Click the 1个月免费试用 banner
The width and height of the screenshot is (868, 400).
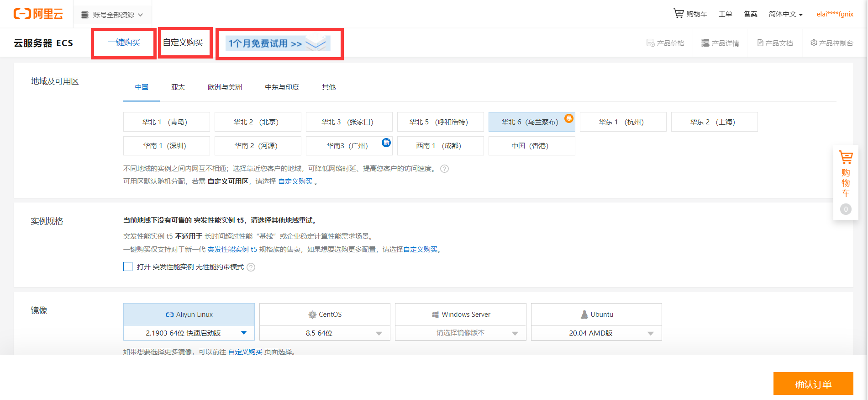pos(278,43)
